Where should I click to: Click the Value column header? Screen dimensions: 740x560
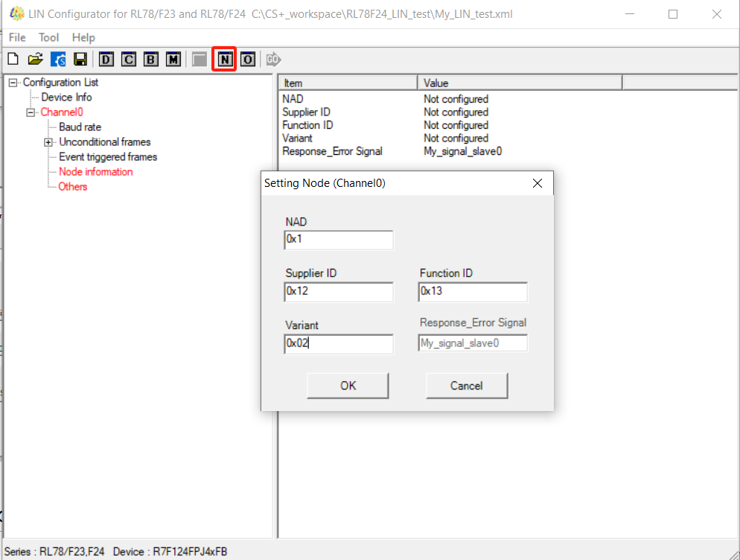[520, 83]
